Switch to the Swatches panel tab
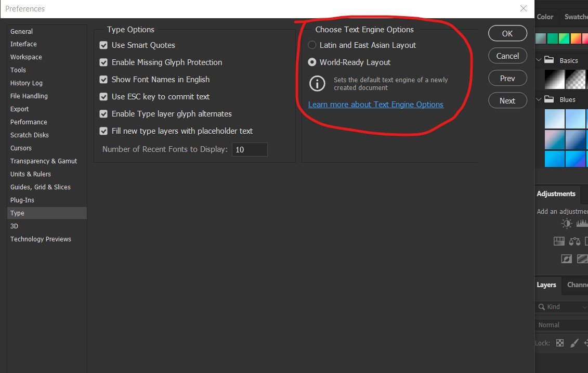The height and width of the screenshot is (373, 588). click(576, 17)
